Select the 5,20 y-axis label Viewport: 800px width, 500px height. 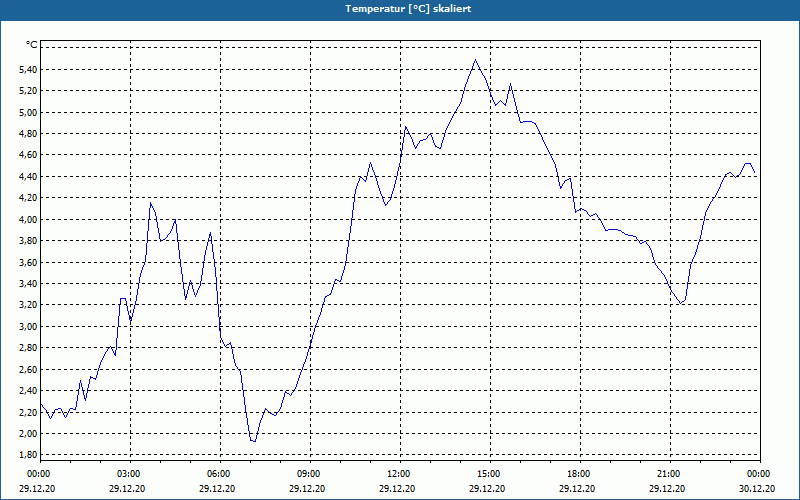(28, 91)
